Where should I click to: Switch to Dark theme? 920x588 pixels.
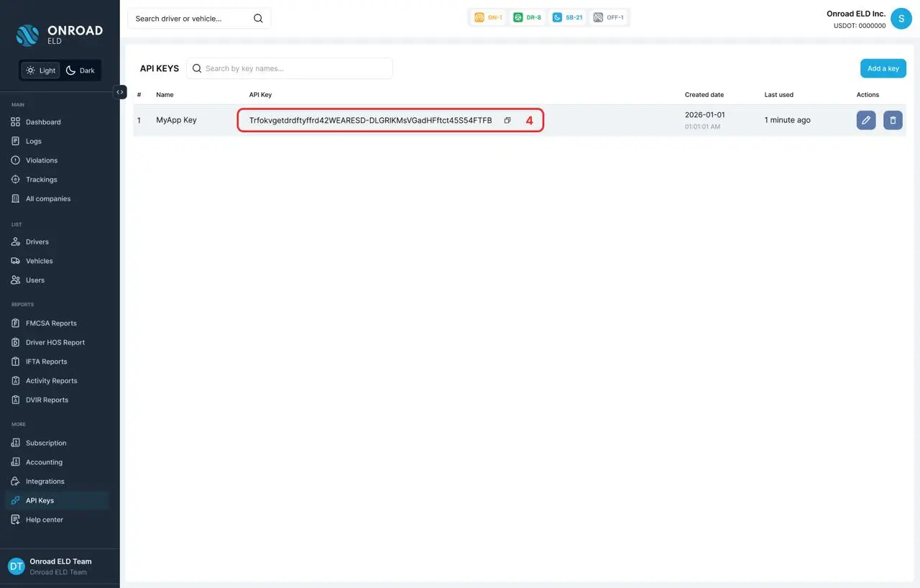[80, 70]
